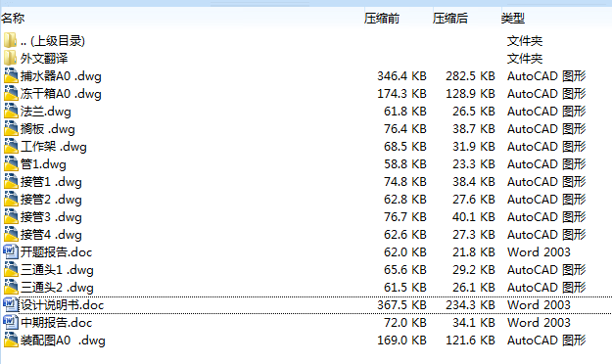Click the 68.5 KB original size value
The width and height of the screenshot is (612, 364).
click(x=405, y=147)
